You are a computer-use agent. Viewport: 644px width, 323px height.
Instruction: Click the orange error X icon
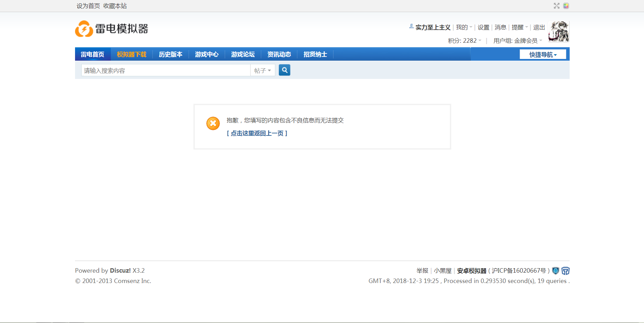coord(213,123)
